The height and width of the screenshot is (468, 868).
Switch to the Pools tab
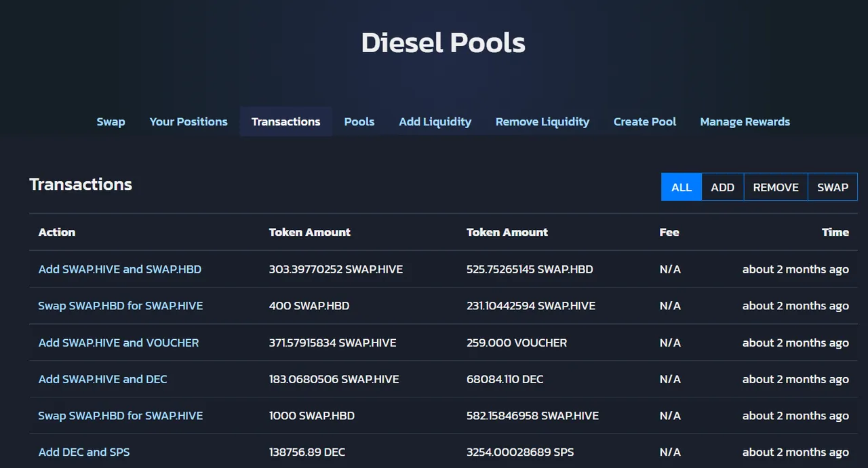pyautogui.click(x=359, y=121)
